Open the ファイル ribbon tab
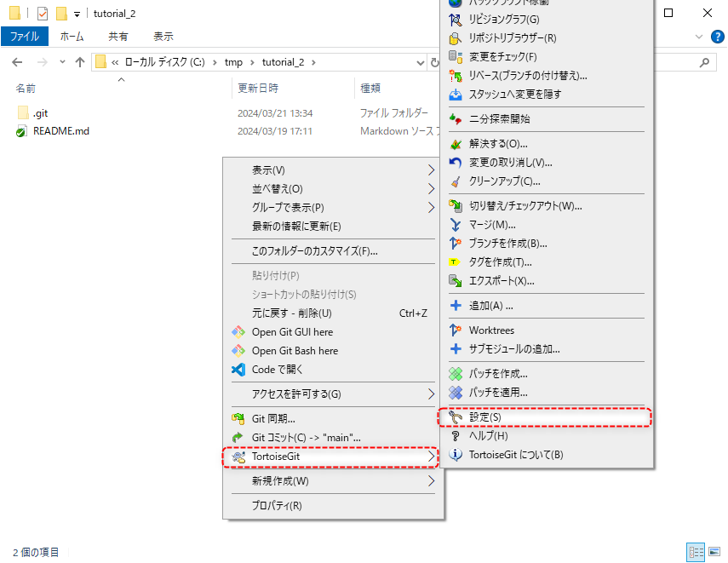This screenshot has height=563, width=728. pos(25,37)
